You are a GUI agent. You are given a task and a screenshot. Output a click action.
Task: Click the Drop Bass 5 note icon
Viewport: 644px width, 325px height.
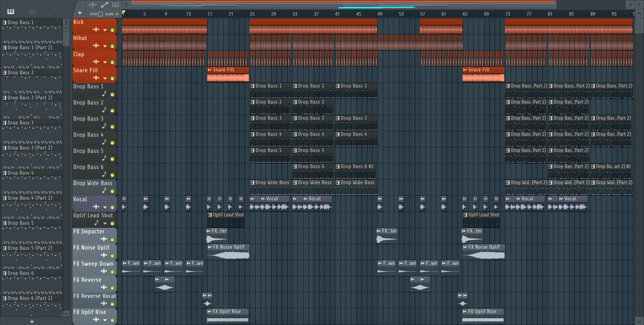click(x=104, y=158)
